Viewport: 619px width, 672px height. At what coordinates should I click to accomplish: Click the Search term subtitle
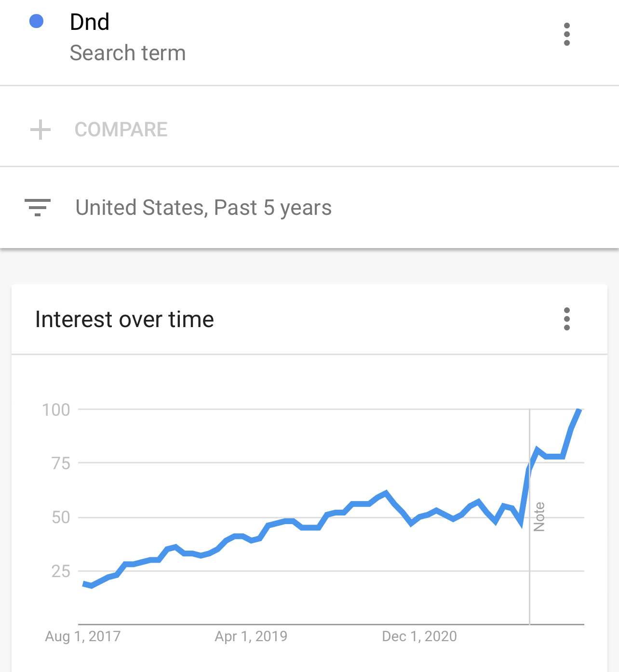pyautogui.click(x=128, y=53)
